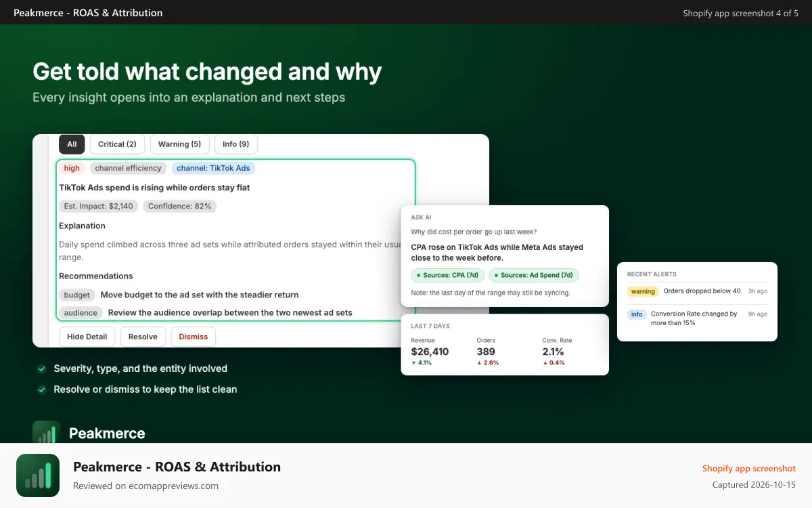Image resolution: width=812 pixels, height=508 pixels.
Task: Click the Est. Impact: $2,140 badge
Action: pyautogui.click(x=99, y=206)
